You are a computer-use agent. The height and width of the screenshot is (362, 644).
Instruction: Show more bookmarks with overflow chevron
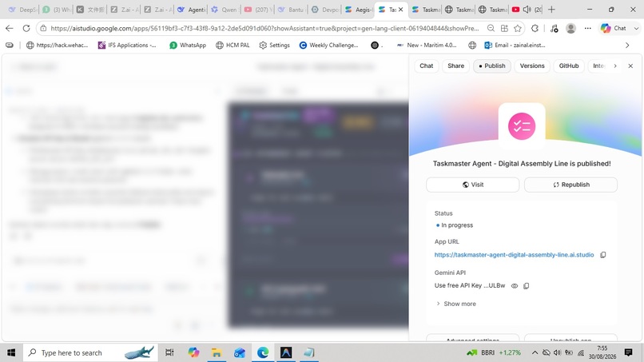(627, 46)
